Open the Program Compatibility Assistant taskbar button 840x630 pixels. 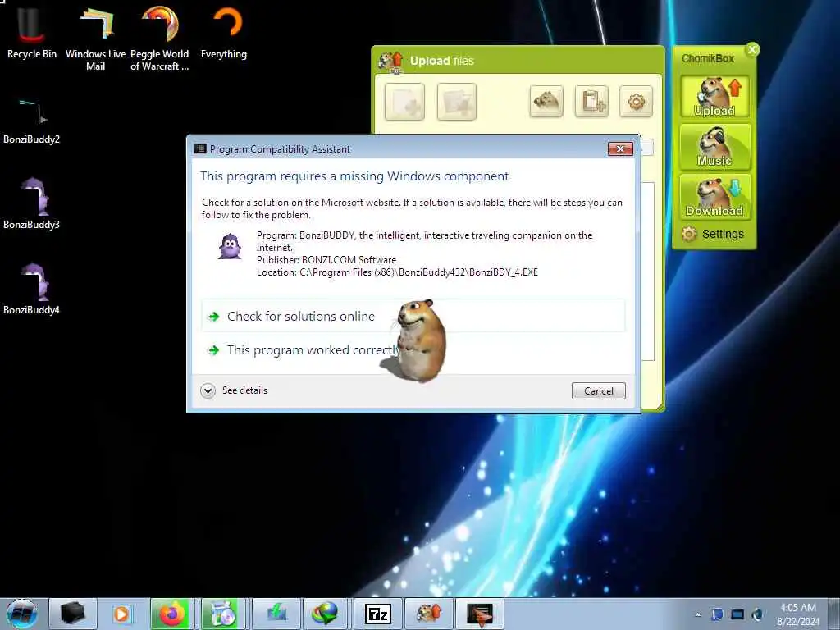(x=479, y=614)
